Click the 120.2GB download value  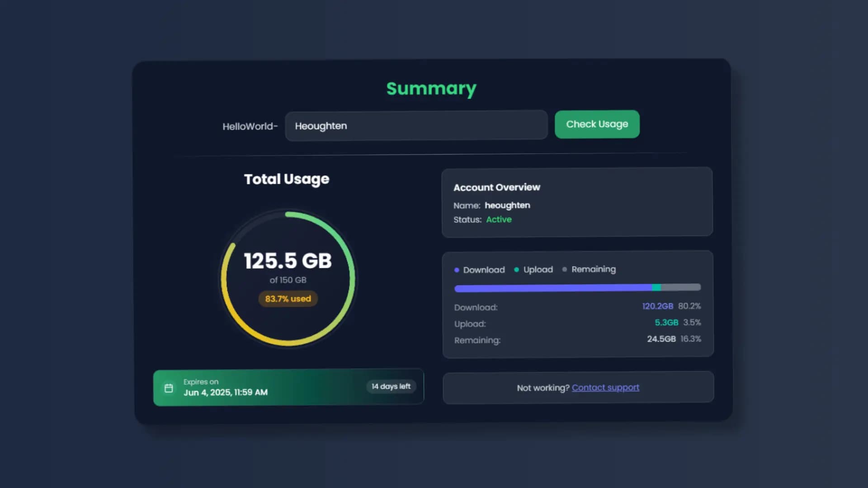657,306
